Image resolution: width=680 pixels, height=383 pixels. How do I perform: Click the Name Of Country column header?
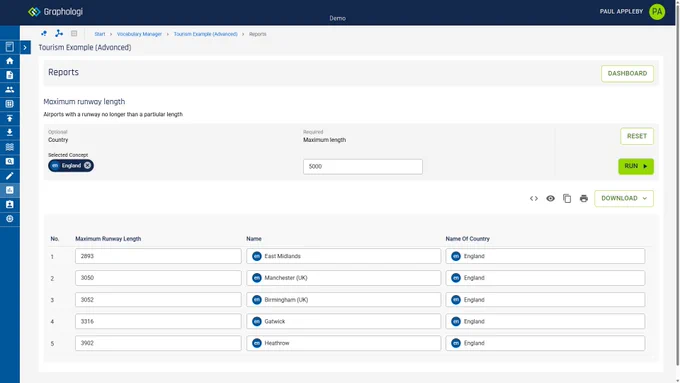click(x=468, y=239)
